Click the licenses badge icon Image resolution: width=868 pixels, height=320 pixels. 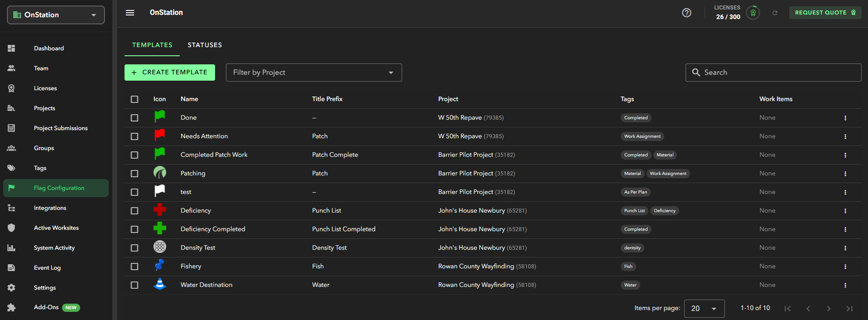pyautogui.click(x=753, y=13)
